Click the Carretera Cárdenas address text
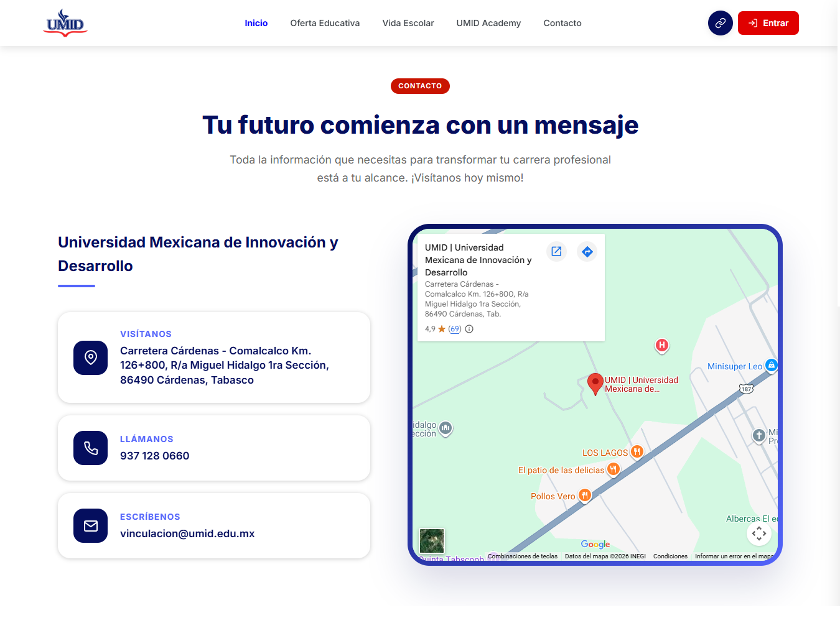This screenshot has height=623, width=840. click(x=225, y=365)
